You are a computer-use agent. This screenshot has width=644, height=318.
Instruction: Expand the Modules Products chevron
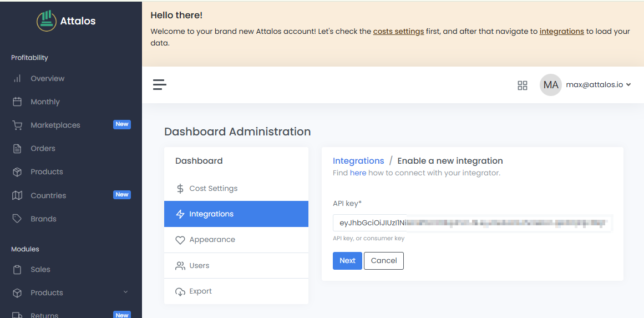pyautogui.click(x=126, y=292)
